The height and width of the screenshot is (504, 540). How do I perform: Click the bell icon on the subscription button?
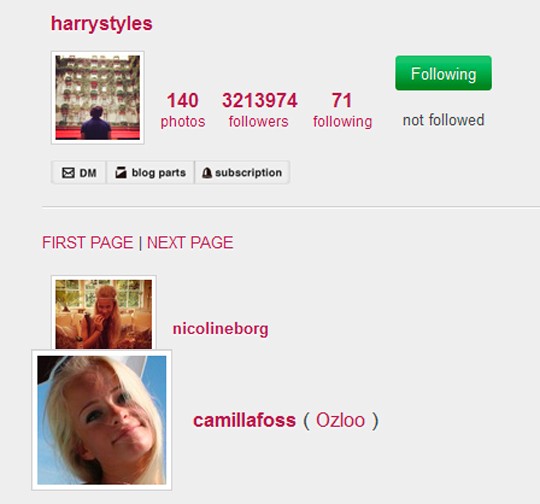[x=206, y=173]
